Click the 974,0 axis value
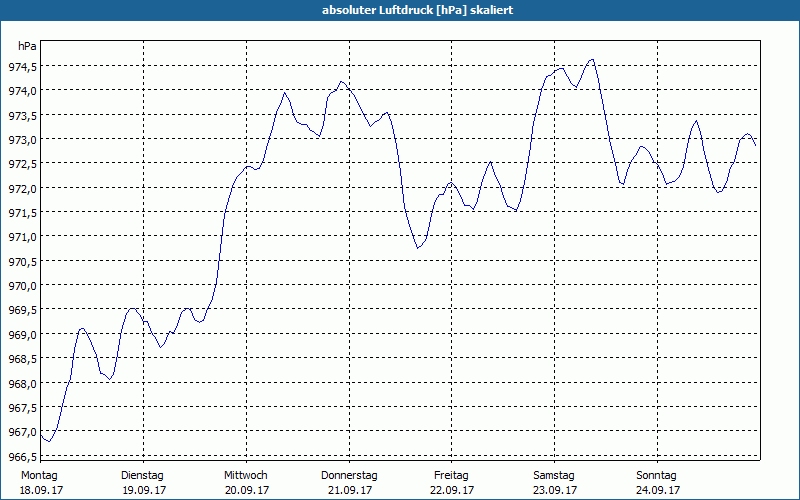This screenshot has height=500, width=800. 23,91
